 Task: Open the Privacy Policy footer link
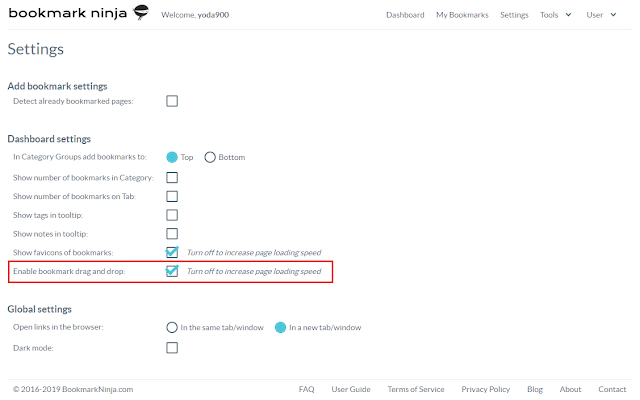click(x=485, y=389)
